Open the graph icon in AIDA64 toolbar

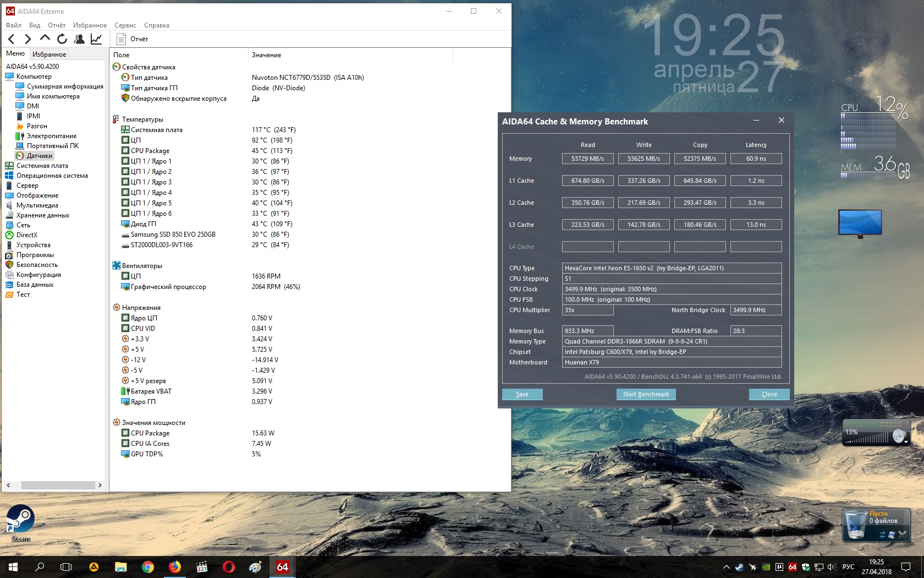(96, 39)
